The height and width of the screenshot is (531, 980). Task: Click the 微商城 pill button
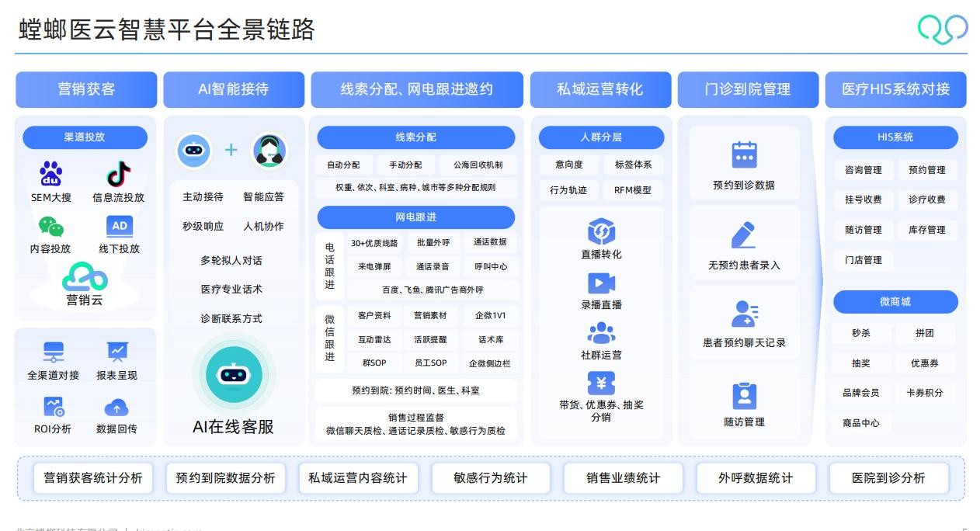click(x=895, y=302)
